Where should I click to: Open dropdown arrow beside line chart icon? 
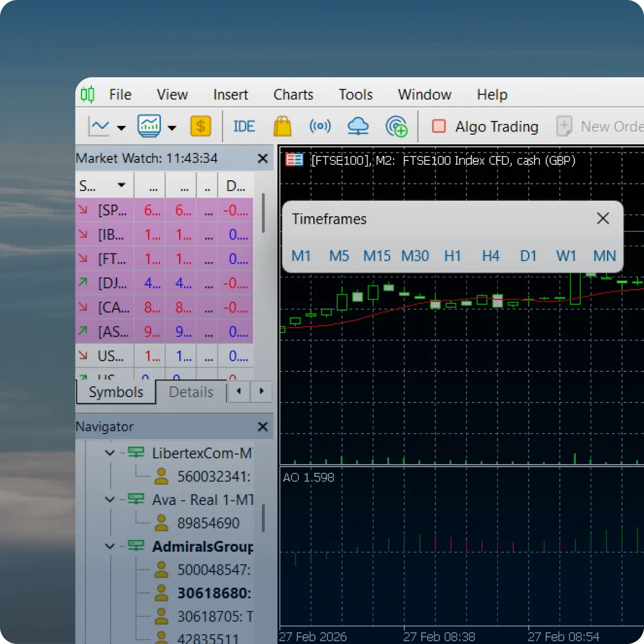coord(121,128)
